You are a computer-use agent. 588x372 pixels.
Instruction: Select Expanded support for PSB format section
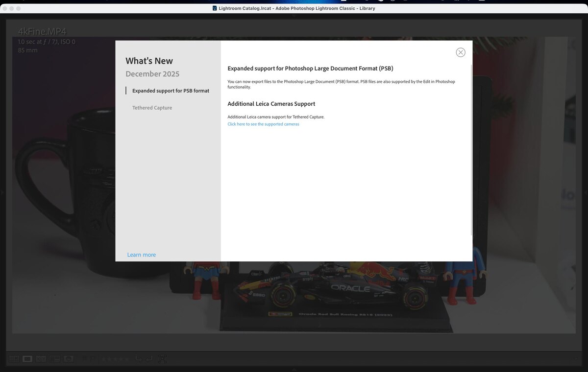[171, 91]
